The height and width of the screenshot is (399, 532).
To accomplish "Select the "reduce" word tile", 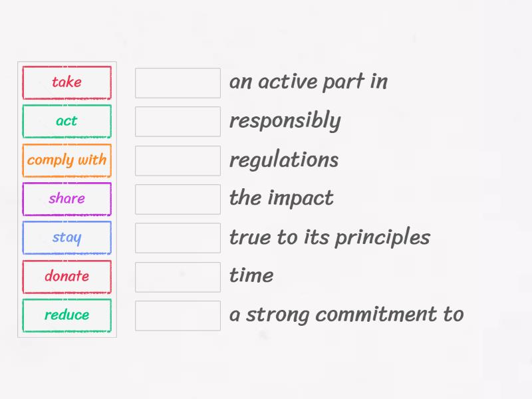I will tap(66, 315).
